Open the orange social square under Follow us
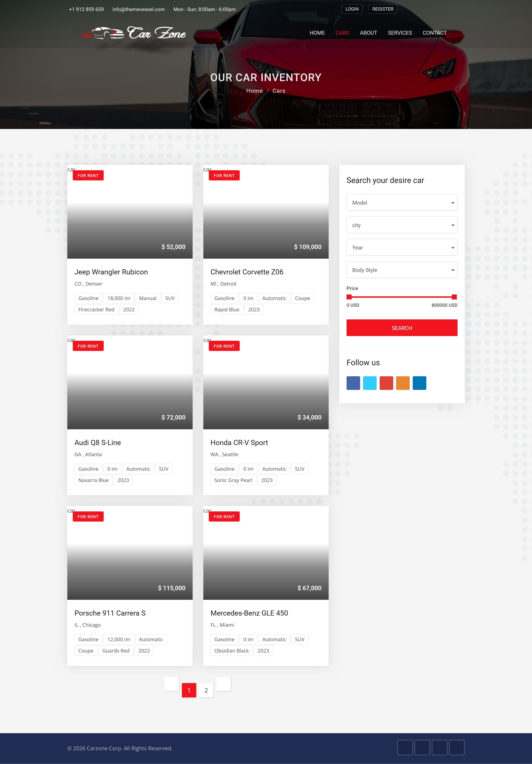The height and width of the screenshot is (764, 532). [x=403, y=383]
